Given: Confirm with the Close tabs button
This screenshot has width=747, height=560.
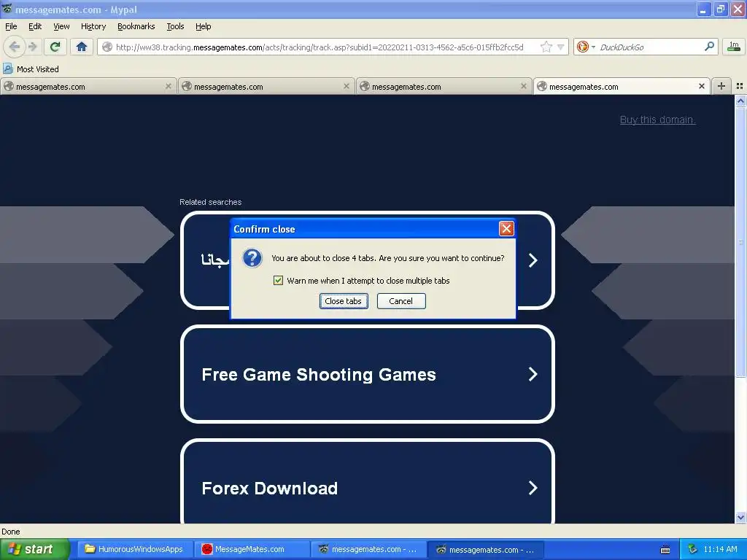Looking at the screenshot, I should tap(344, 301).
